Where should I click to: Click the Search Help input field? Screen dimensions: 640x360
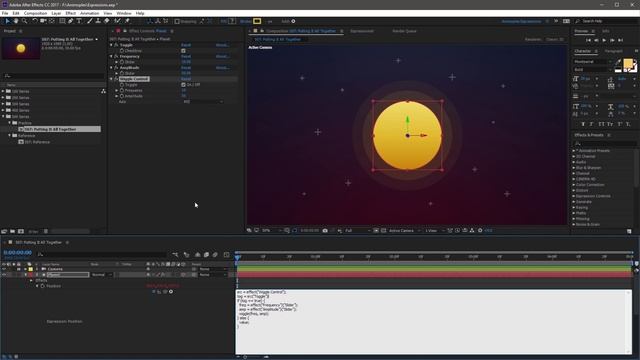click(607, 21)
